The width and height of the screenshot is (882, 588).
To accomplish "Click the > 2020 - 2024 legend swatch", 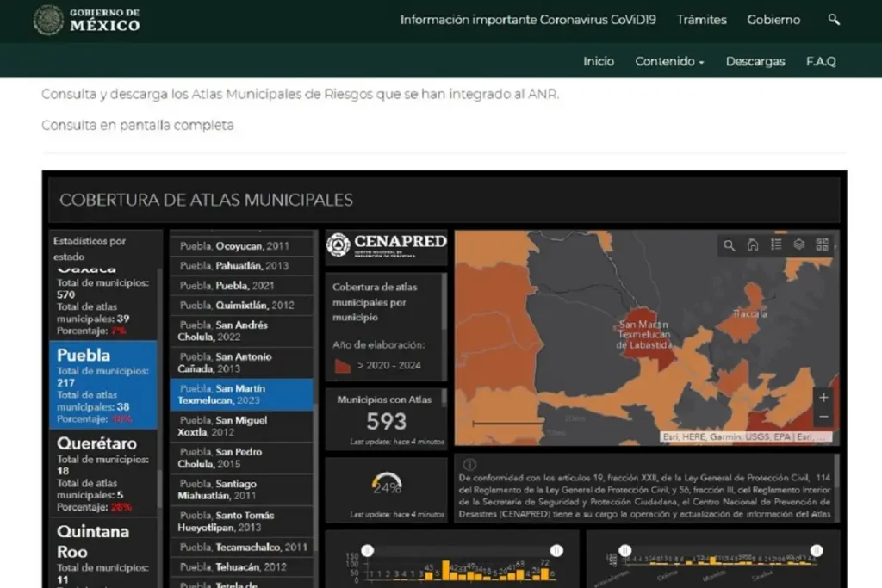I will coord(343,366).
